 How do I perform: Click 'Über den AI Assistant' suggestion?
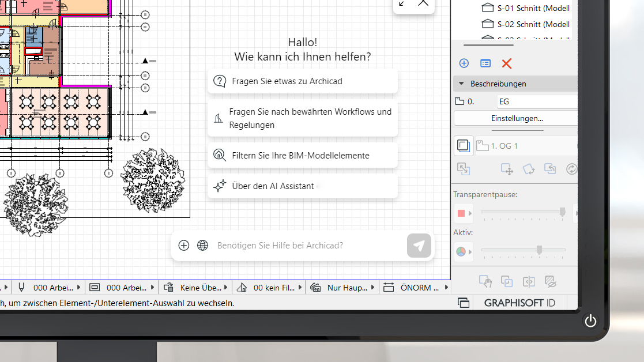(303, 186)
